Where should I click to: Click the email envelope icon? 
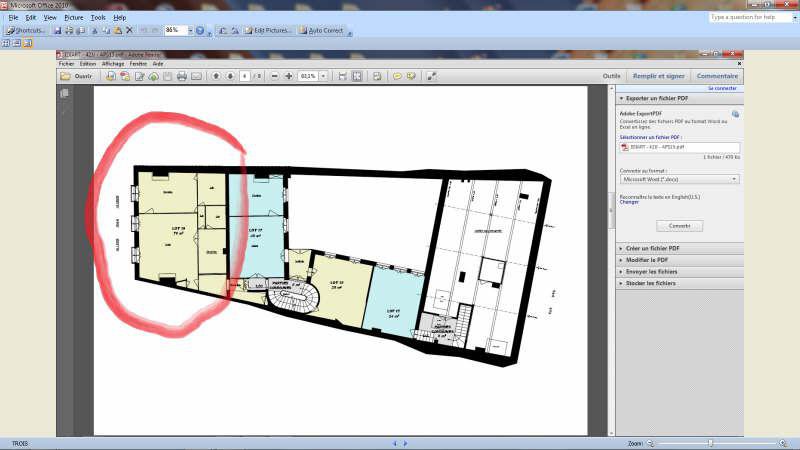tap(197, 76)
